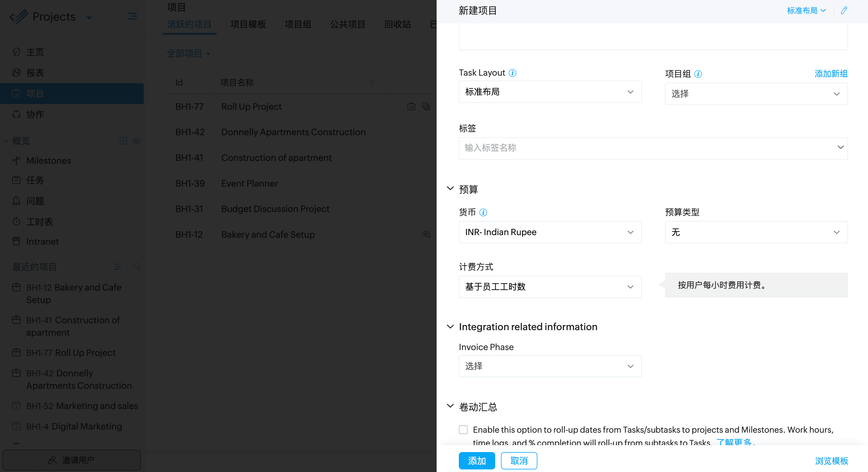868x472 pixels.
Task: Open the 货币 INR- Indian Rupee dropdown
Action: click(550, 232)
